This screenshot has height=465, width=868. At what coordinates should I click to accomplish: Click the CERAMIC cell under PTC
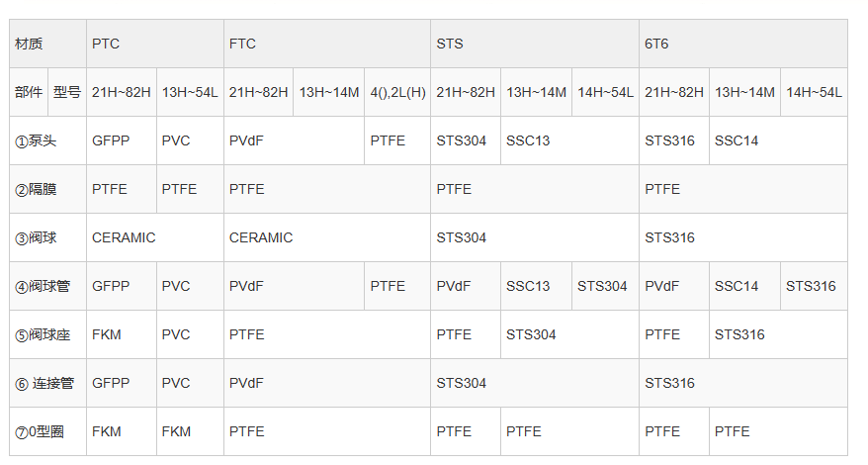(x=155, y=237)
